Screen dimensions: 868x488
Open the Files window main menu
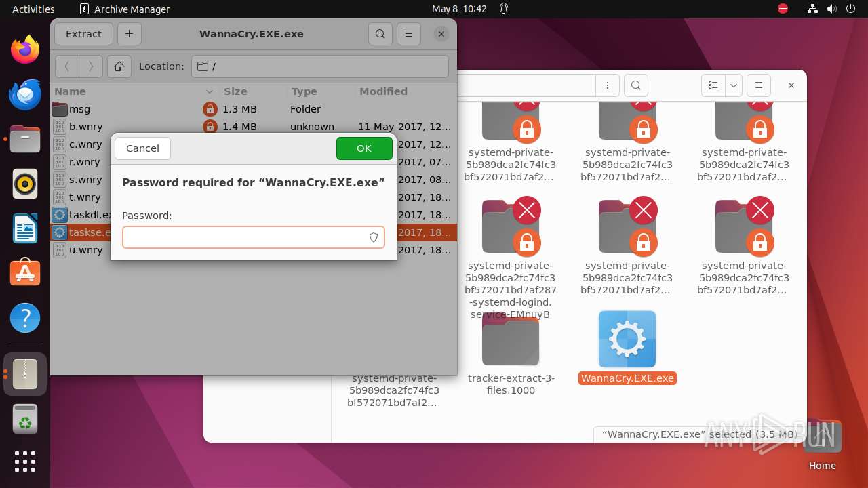(759, 85)
